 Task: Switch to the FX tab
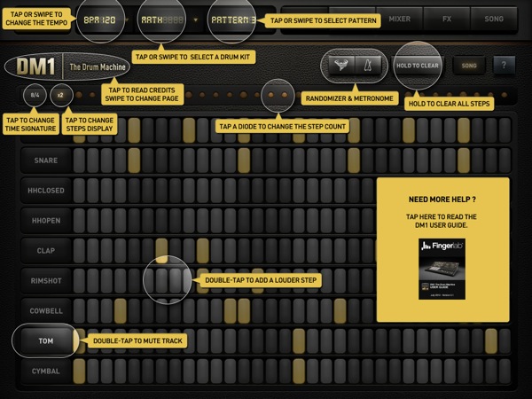click(x=447, y=19)
